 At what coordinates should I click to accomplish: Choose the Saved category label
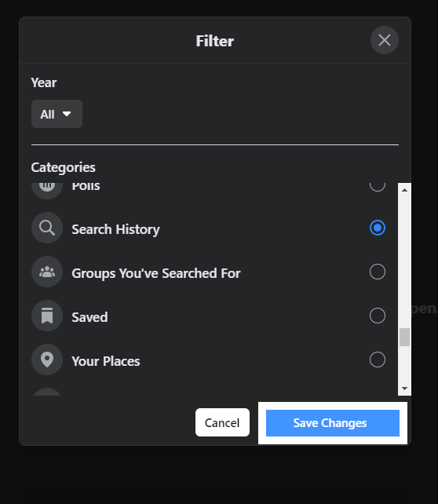(x=89, y=317)
